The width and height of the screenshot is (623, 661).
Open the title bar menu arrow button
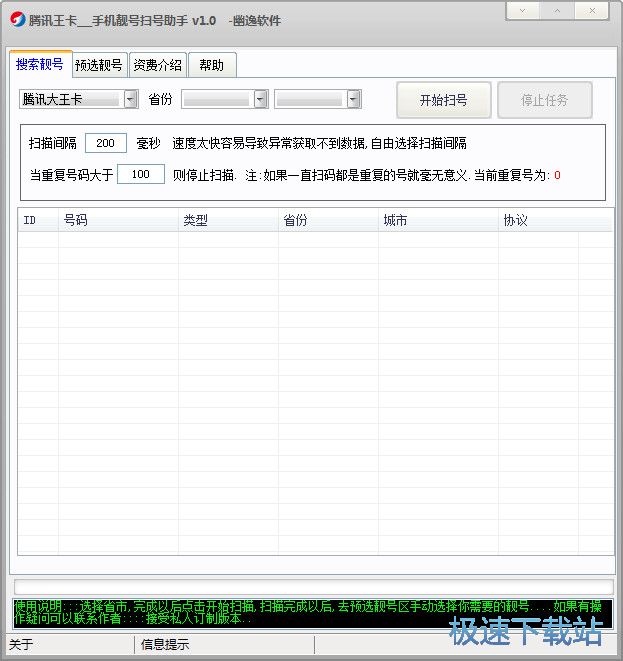click(523, 11)
